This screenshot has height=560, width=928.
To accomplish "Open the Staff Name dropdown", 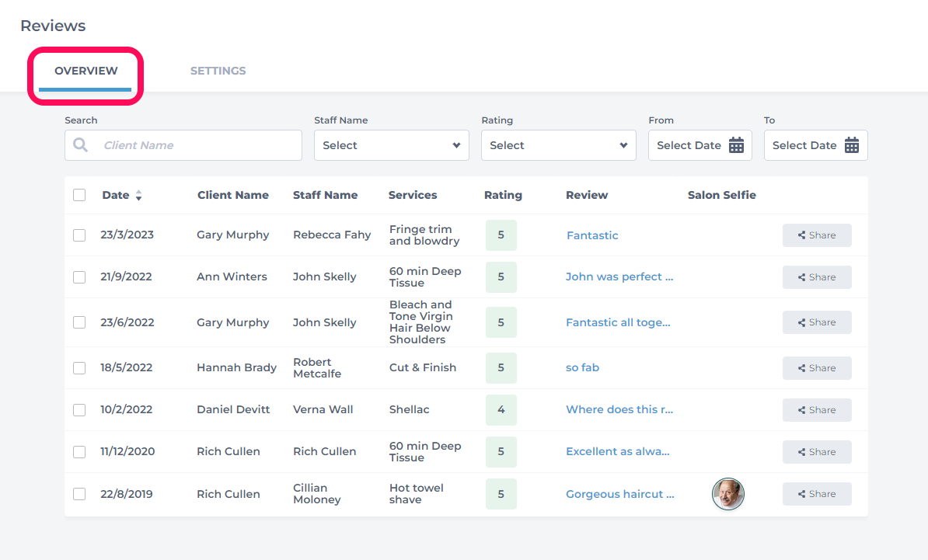I will pyautogui.click(x=391, y=145).
